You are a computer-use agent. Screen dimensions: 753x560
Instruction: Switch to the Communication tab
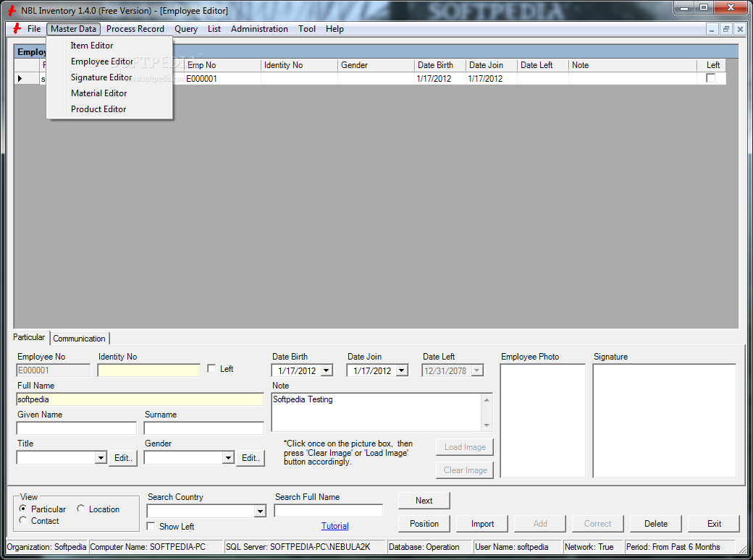(79, 339)
